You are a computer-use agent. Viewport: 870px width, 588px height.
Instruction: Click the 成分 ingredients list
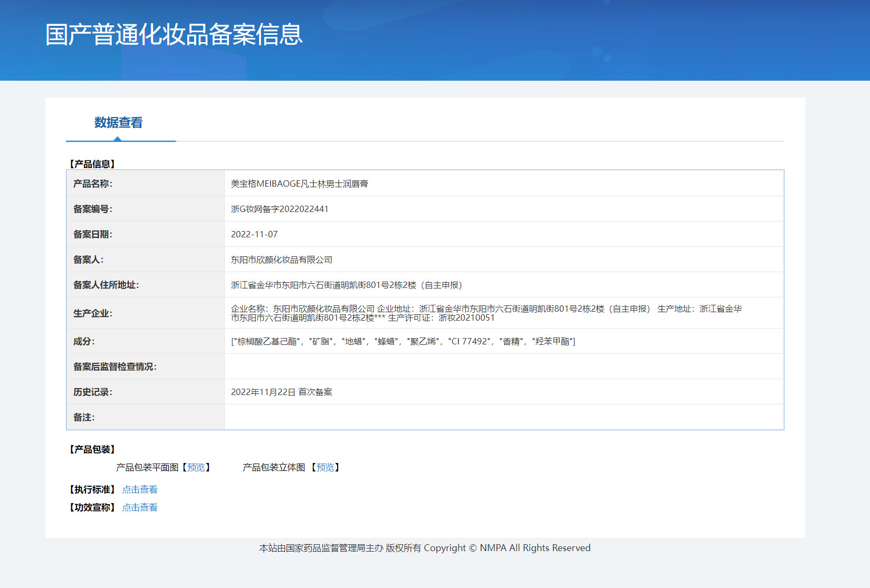(x=403, y=341)
